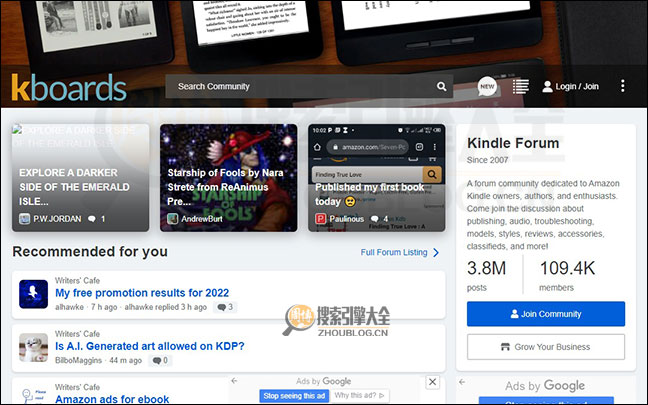This screenshot has height=405, width=648.
Task: Open Amazon ads for ebook thread
Action: (112, 399)
